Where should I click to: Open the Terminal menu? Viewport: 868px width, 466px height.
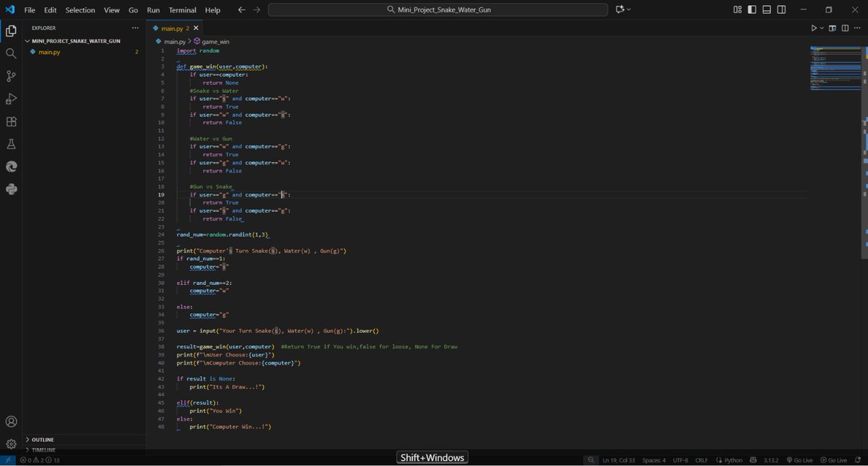coord(183,10)
